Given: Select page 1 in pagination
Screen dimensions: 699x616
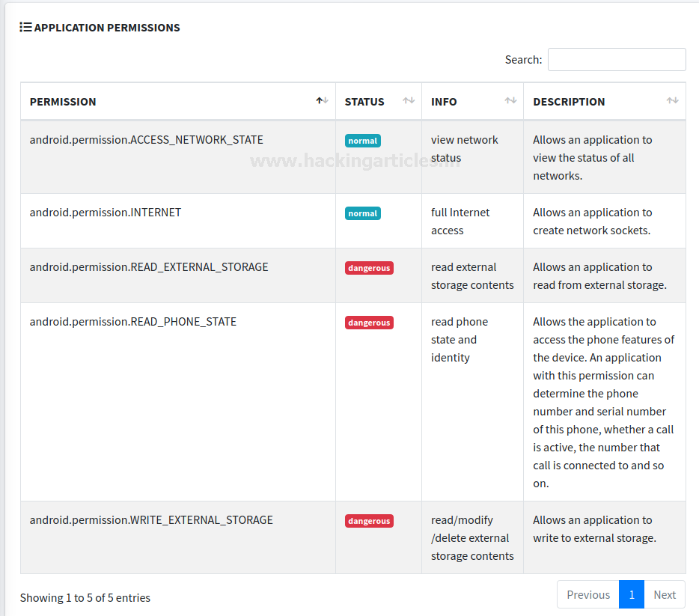Looking at the screenshot, I should click(x=632, y=595).
